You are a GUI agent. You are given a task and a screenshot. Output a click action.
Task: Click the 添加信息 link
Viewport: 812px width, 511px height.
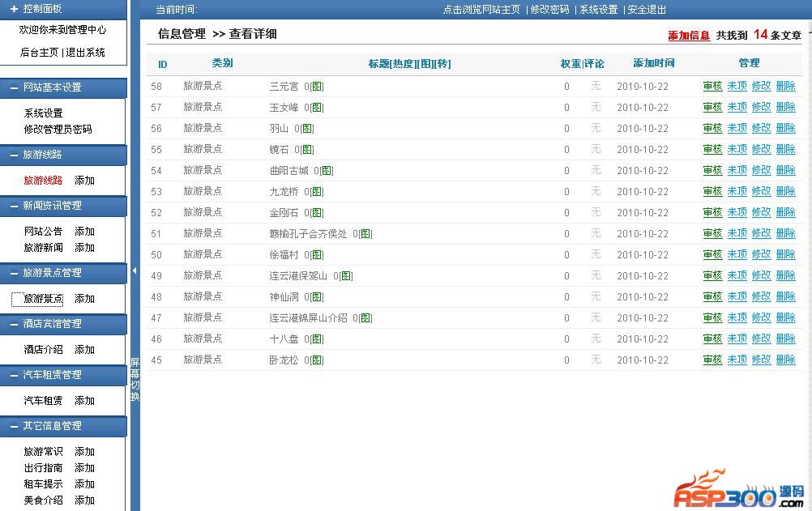[x=688, y=36]
